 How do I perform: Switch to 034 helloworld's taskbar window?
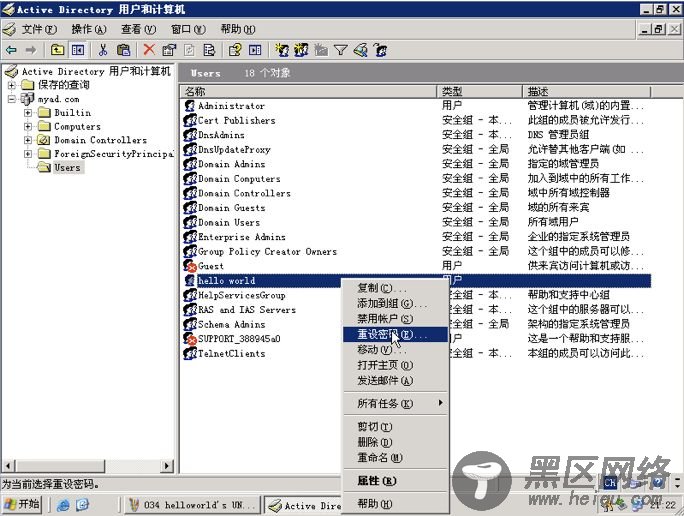[191, 505]
